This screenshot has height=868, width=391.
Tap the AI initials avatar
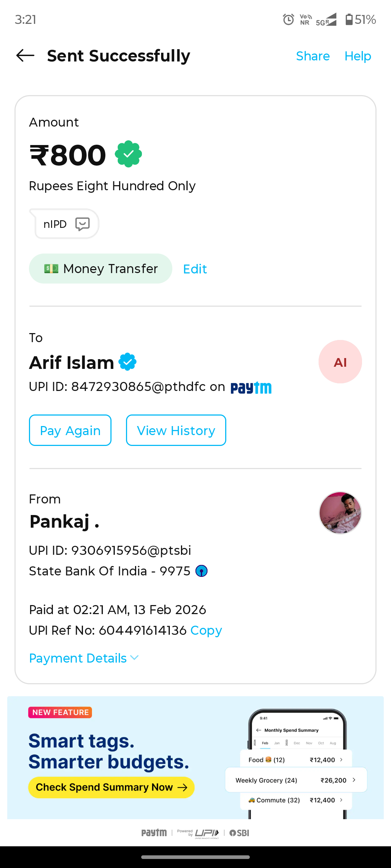(340, 362)
